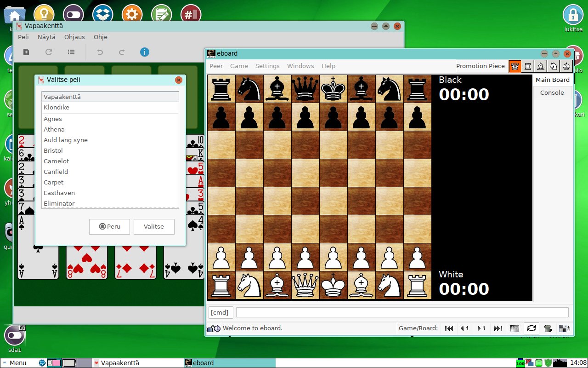Step back one move in eboard
The image size is (588, 368).
(x=465, y=328)
